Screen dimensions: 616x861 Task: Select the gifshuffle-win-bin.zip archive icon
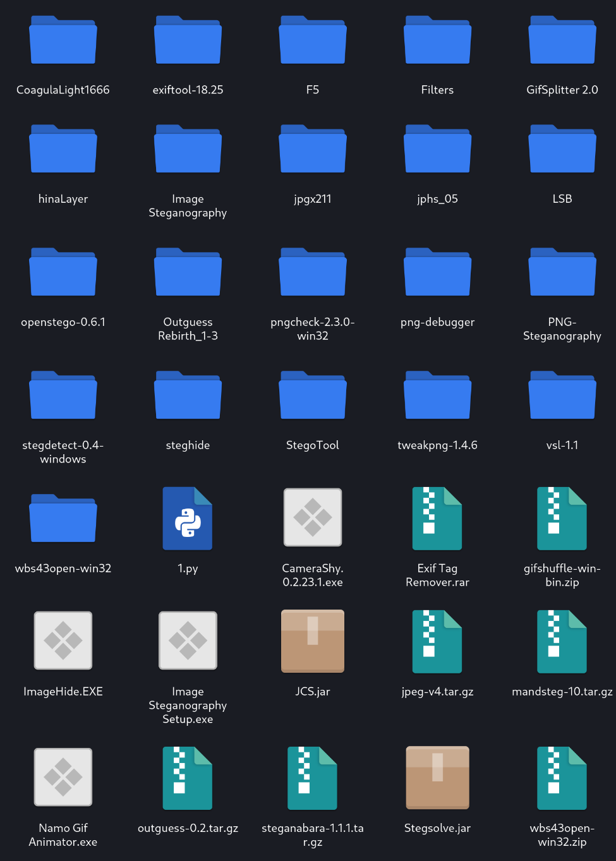pyautogui.click(x=562, y=518)
